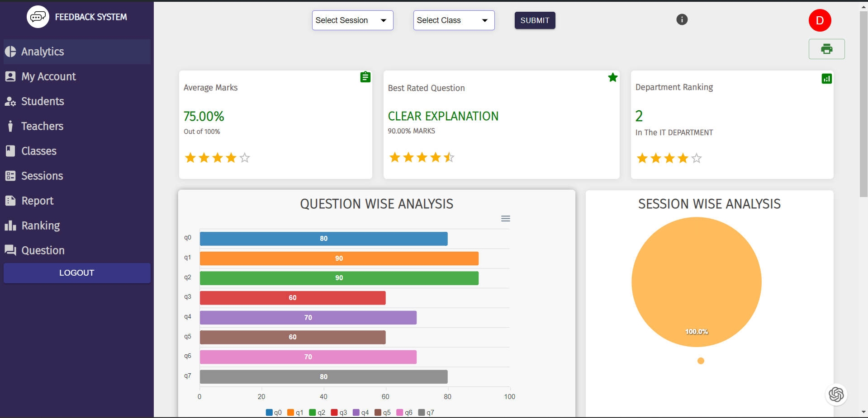This screenshot has width=868, height=418.
Task: Click the red q3 bar showing 60
Action: 293,298
